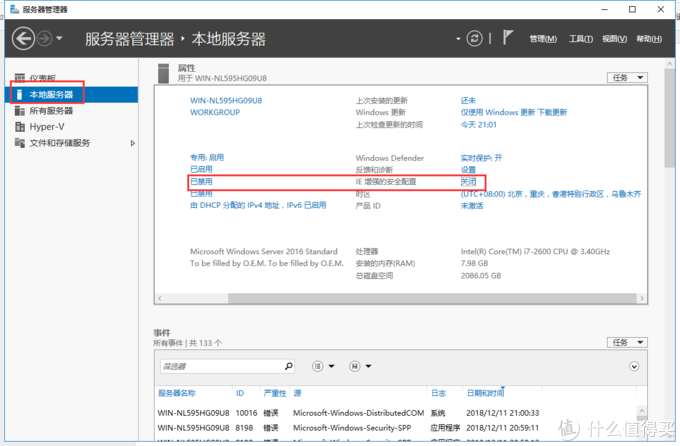This screenshot has width=680, height=446.
Task: Click the properties horizontal scrollbar thumb
Action: pyautogui.click(x=432, y=298)
